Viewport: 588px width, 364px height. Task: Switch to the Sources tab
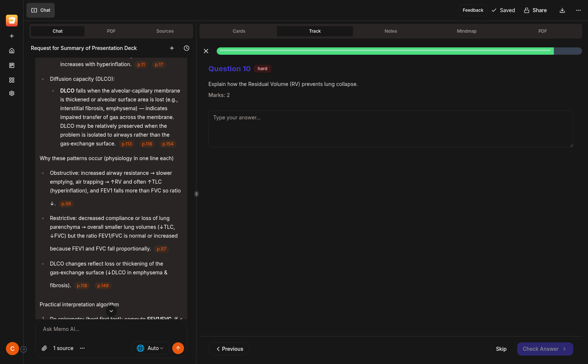(165, 31)
